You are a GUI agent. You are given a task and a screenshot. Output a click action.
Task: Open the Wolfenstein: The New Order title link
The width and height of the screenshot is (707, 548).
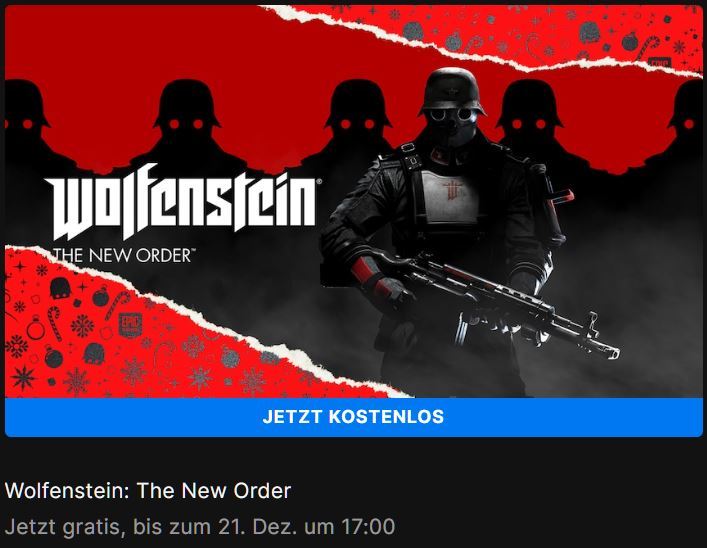pos(148,490)
